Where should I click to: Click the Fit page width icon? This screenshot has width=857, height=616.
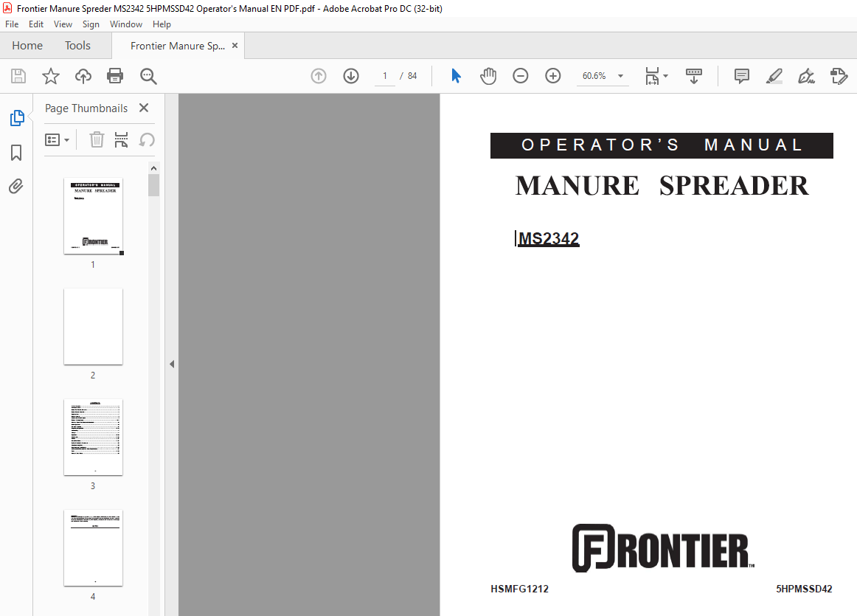click(652, 76)
